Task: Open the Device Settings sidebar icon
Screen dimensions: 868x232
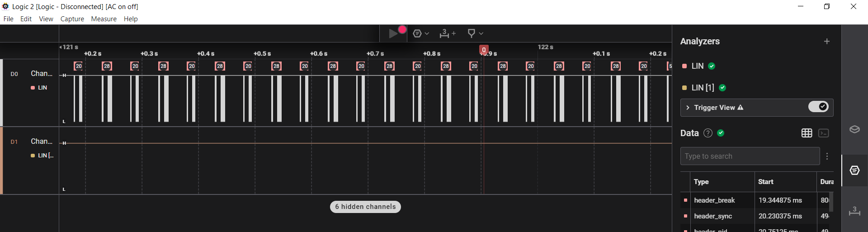Action: pos(854,129)
